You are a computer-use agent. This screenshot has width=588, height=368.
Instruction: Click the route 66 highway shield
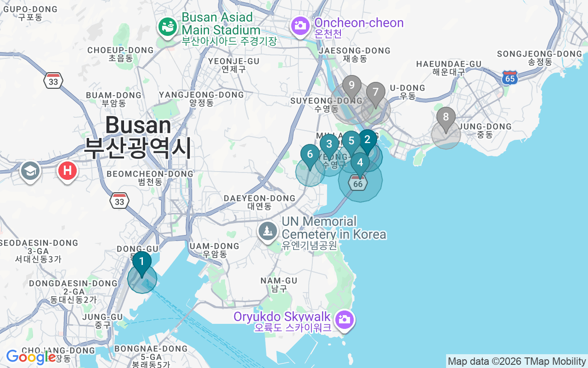358,183
